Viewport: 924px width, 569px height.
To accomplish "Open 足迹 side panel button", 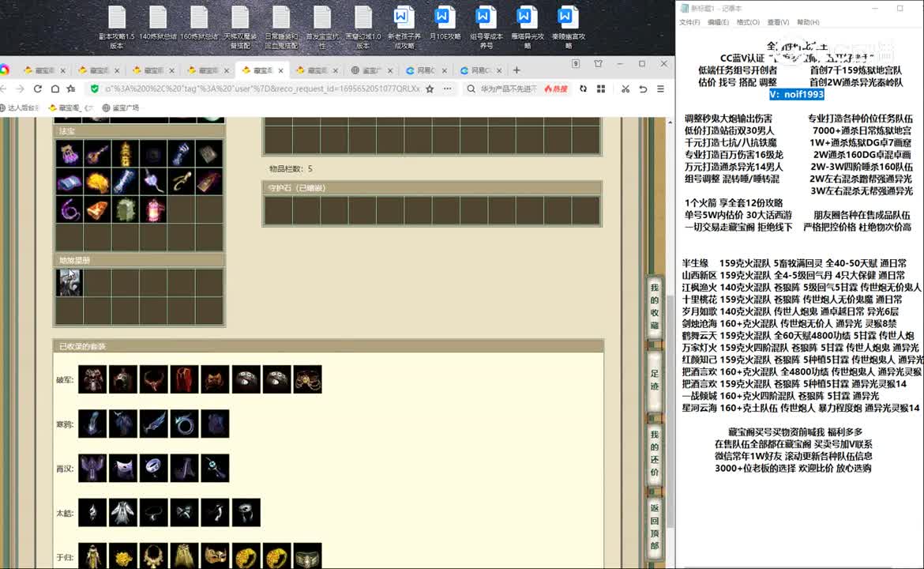I will [654, 379].
